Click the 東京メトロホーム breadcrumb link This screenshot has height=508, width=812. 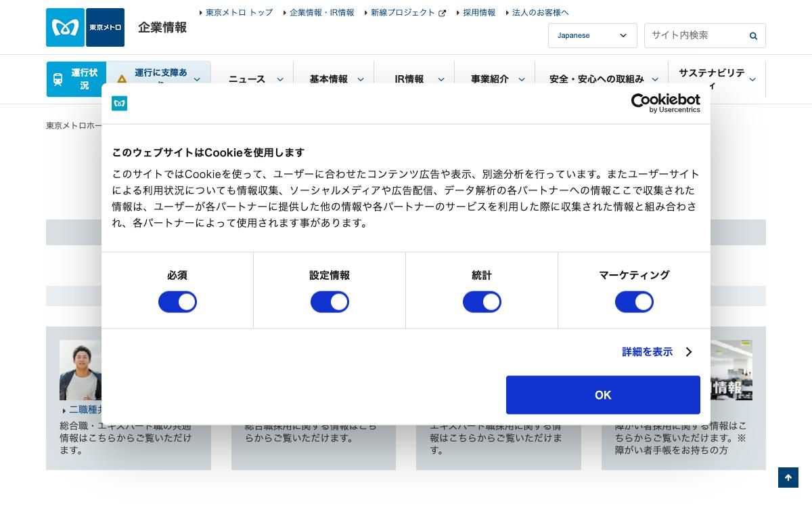[x=74, y=126]
